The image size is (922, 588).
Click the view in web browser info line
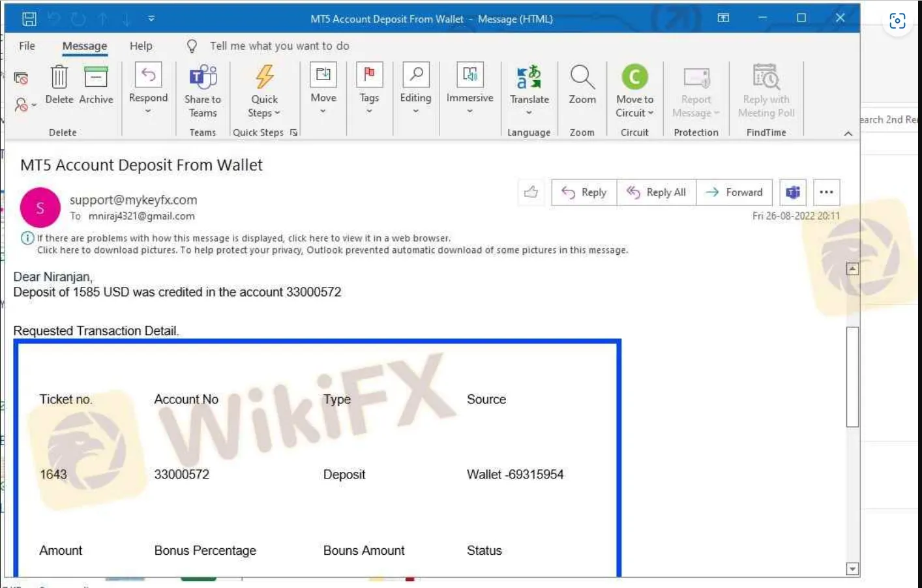244,238
